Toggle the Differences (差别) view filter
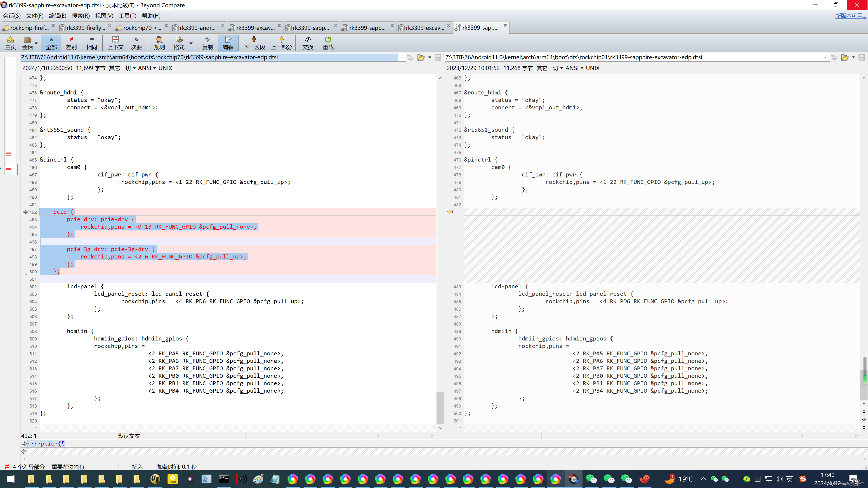Image resolution: width=868 pixels, height=488 pixels. [71, 43]
